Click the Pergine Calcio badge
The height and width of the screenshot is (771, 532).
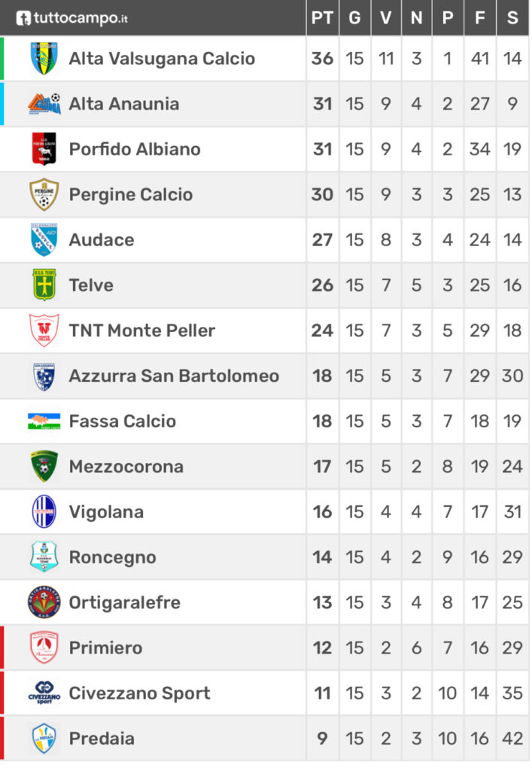click(44, 195)
